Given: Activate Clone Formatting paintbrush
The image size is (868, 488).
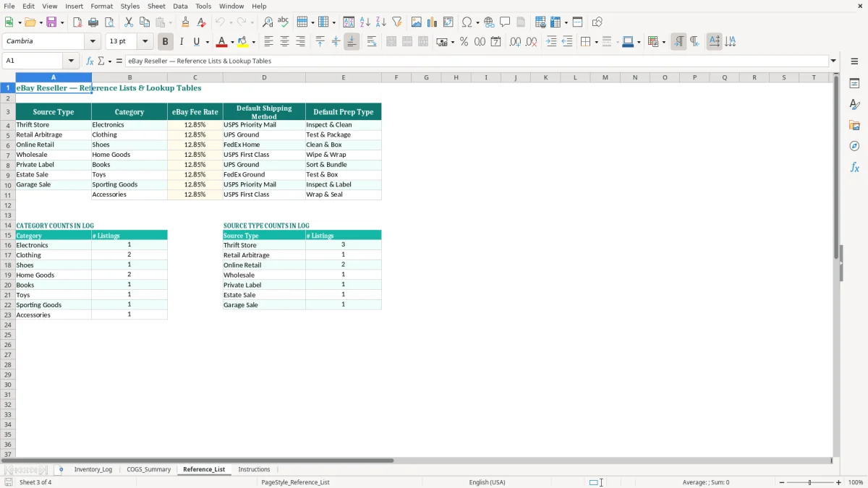Looking at the screenshot, I should click(x=186, y=22).
